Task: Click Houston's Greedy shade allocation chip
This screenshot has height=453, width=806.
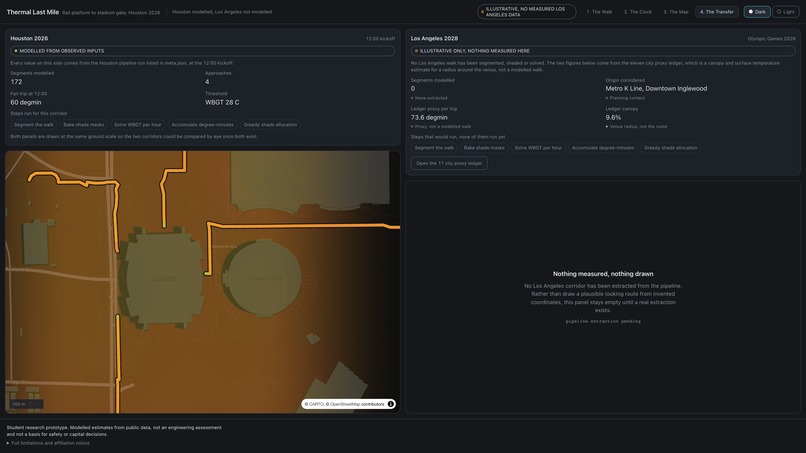Action: pos(270,125)
